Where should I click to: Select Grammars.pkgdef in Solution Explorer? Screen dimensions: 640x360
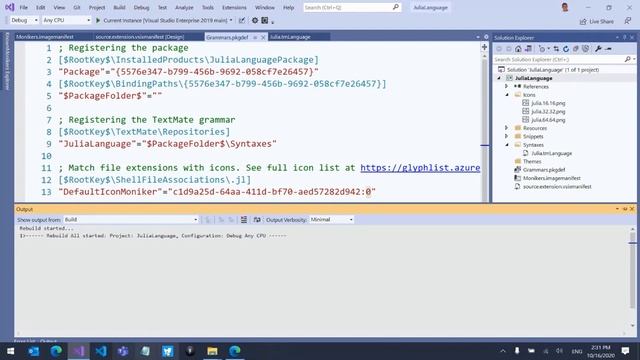click(x=544, y=170)
